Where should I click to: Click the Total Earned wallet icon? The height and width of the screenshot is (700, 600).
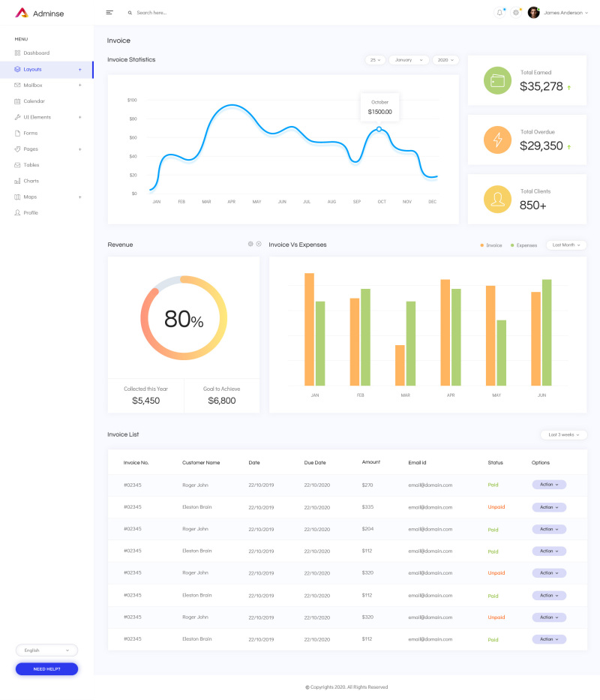coord(497,80)
